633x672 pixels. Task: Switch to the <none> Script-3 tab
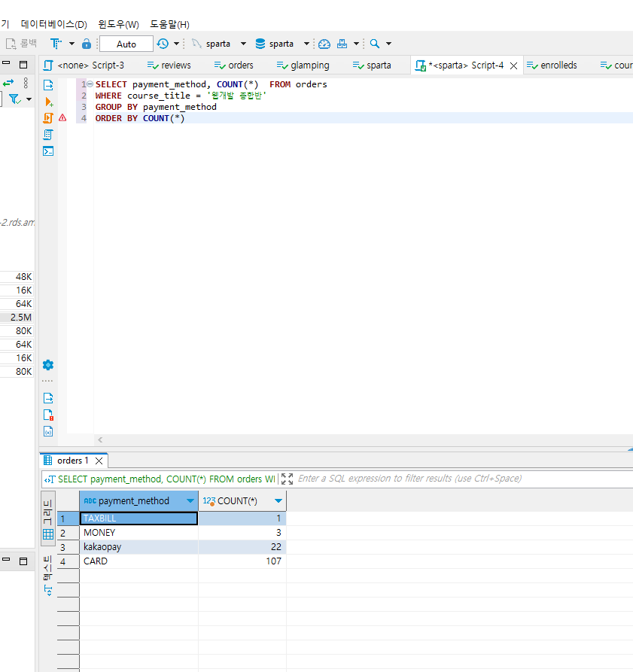click(x=84, y=65)
